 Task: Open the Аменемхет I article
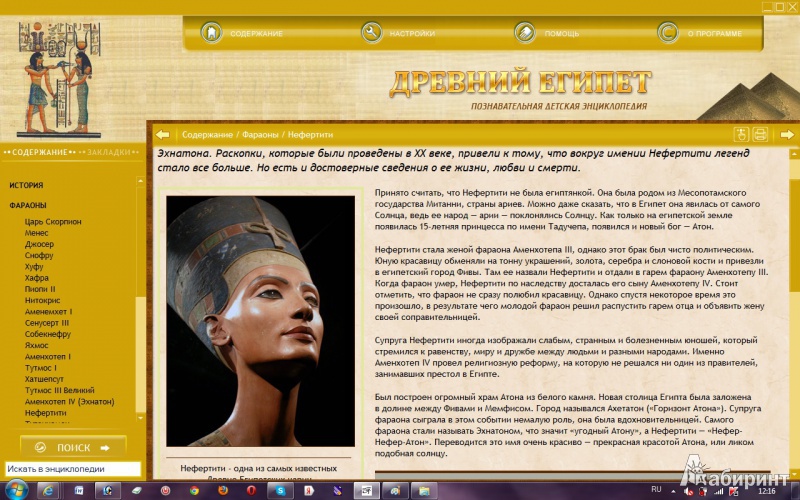point(48,312)
